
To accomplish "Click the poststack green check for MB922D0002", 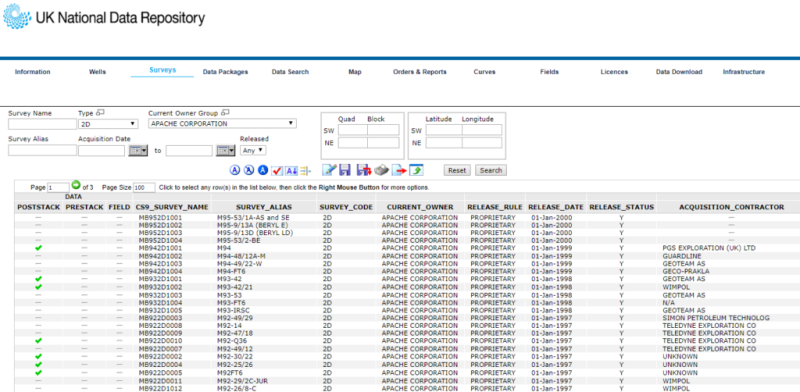I will pyautogui.click(x=38, y=356).
